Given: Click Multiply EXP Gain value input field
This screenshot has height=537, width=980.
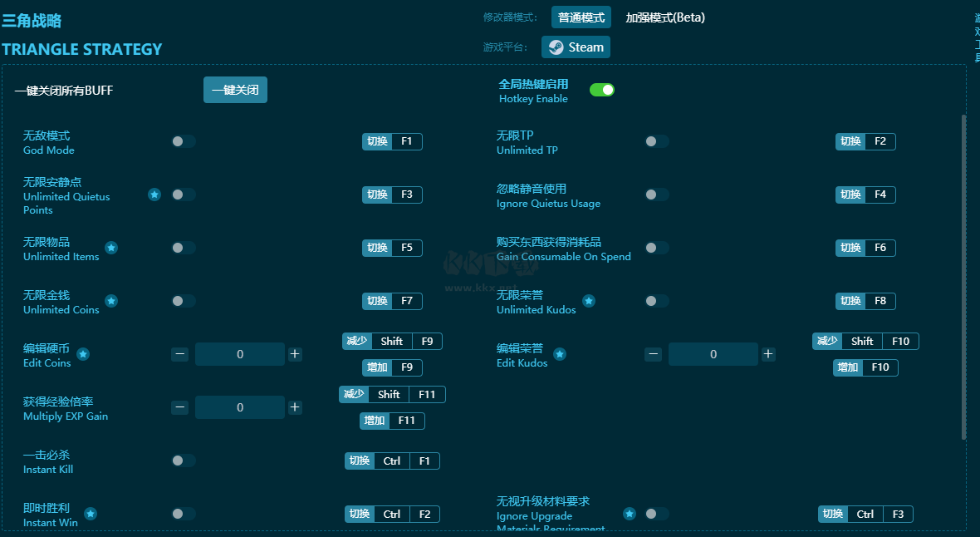Looking at the screenshot, I should point(240,407).
